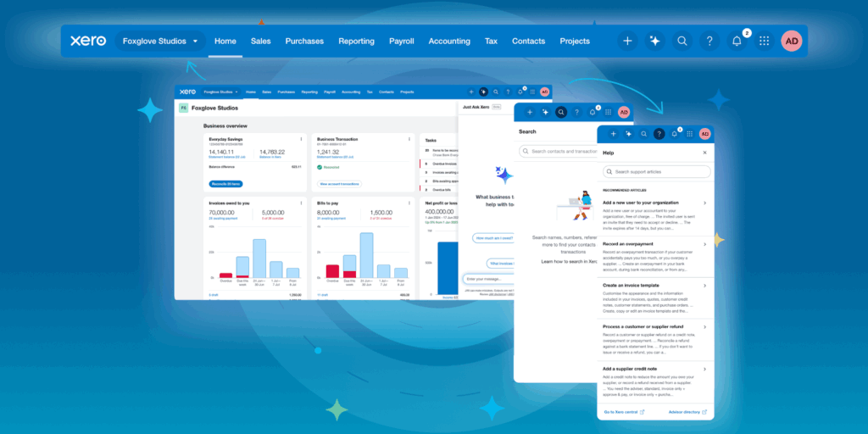Click the large AD user avatar
This screenshot has height=434, width=868.
click(x=792, y=41)
